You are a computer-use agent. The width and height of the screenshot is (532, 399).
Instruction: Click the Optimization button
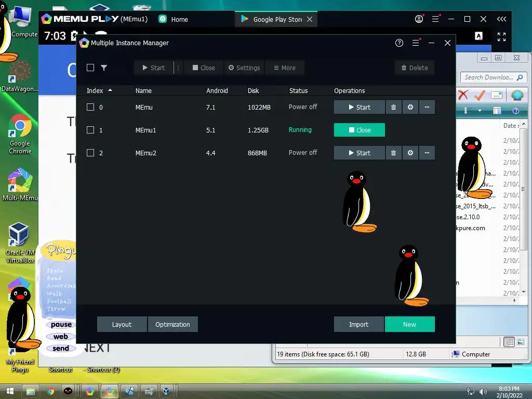(x=172, y=324)
